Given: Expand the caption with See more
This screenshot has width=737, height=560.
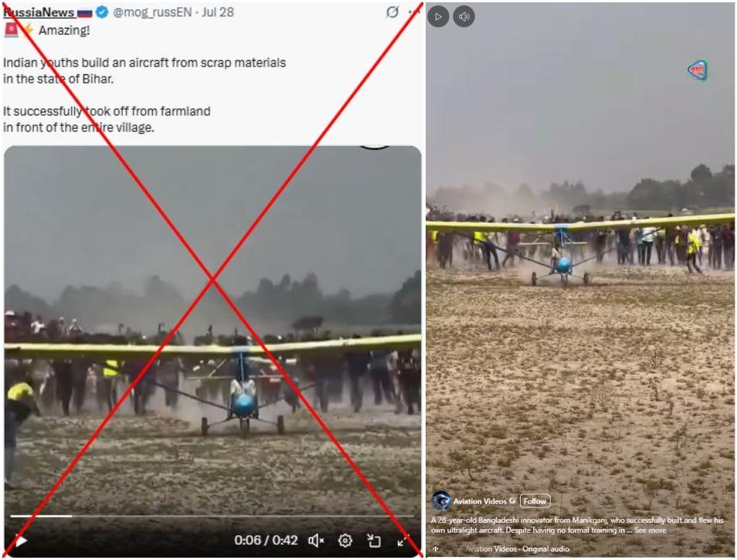Looking at the screenshot, I should [650, 530].
